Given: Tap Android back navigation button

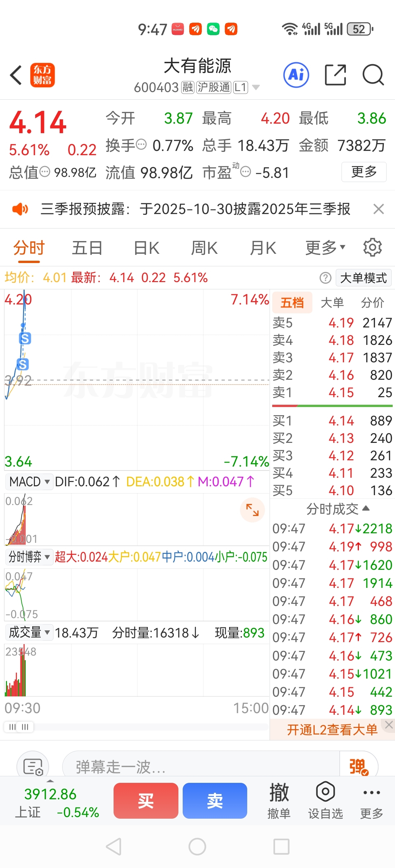Looking at the screenshot, I should (114, 846).
